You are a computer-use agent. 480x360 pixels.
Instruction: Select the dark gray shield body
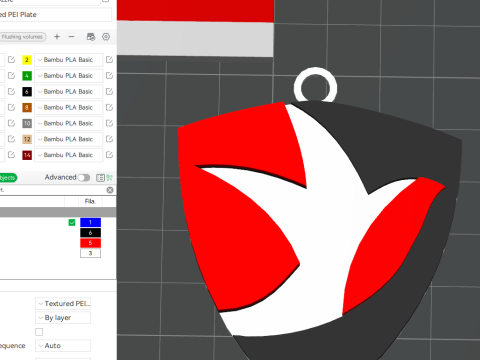[400, 143]
